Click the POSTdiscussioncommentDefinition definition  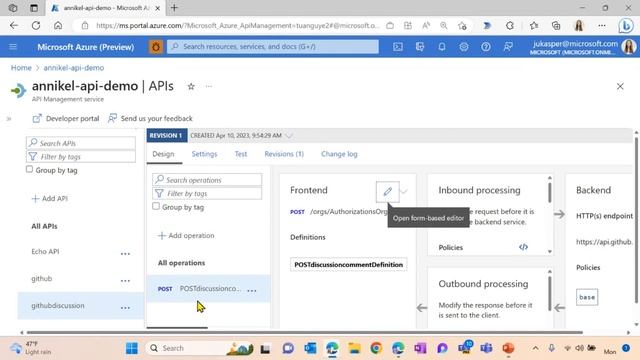[349, 264]
